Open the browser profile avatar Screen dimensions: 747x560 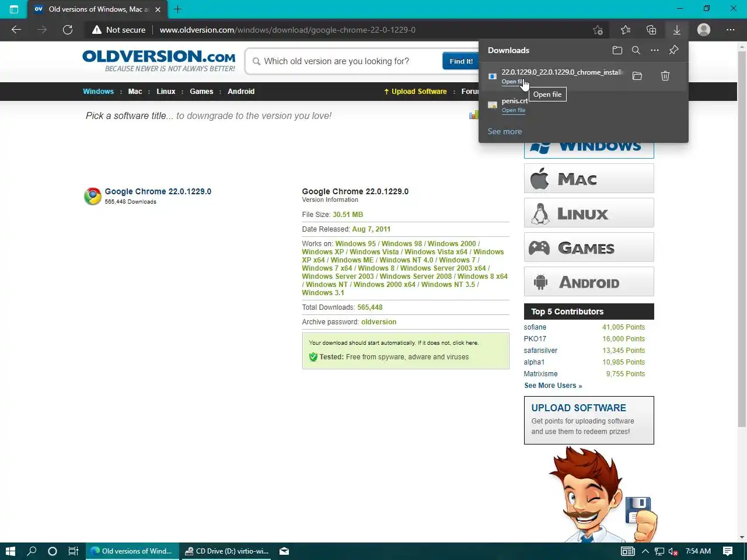coord(704,30)
